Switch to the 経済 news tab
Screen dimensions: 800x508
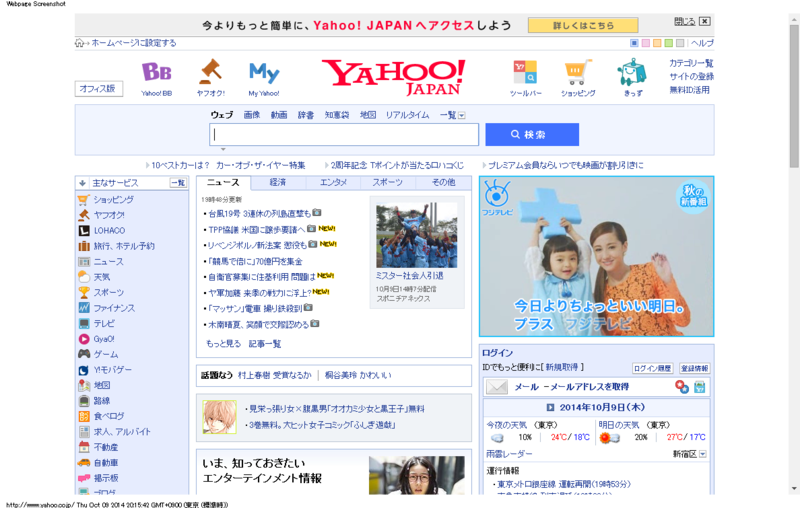(x=278, y=183)
